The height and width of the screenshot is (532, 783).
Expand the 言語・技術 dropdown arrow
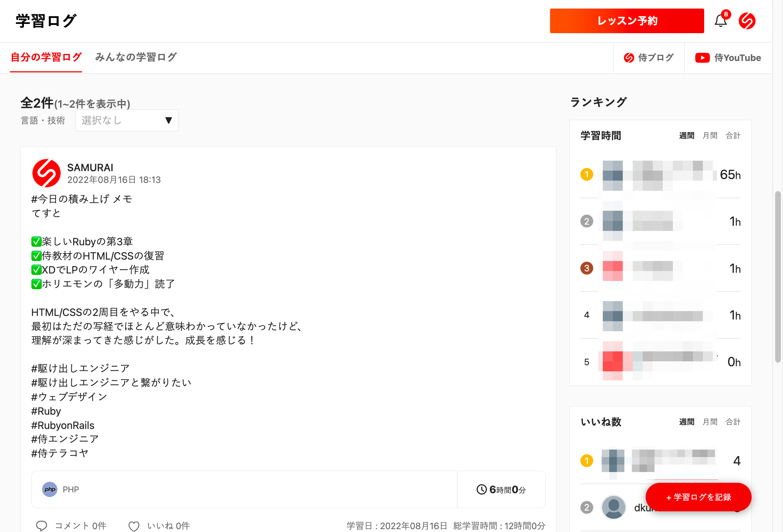pos(169,121)
